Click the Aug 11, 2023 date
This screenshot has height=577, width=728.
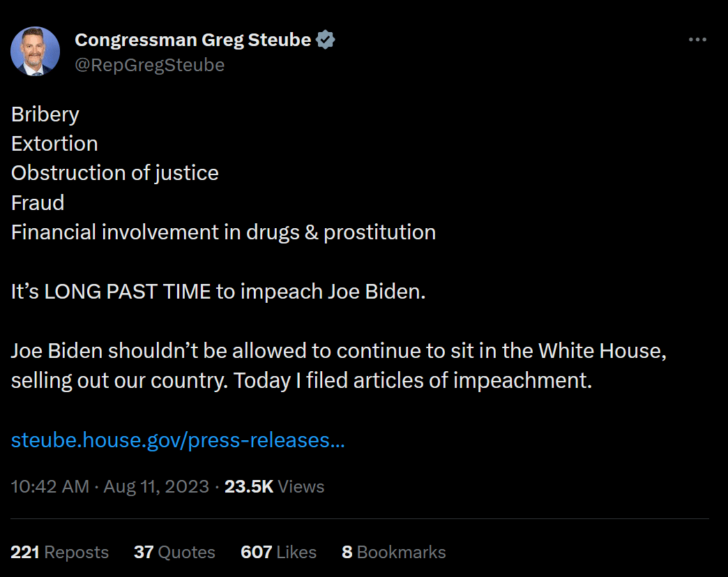pyautogui.click(x=156, y=486)
